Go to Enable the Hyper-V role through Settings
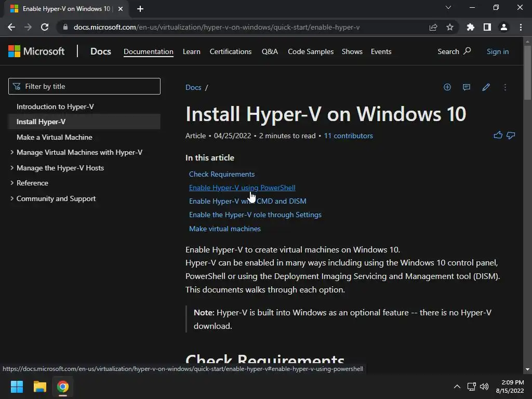 tap(255, 215)
